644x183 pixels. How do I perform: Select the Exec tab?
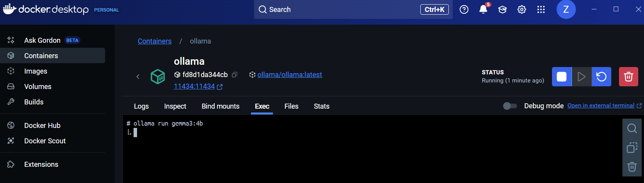click(x=262, y=106)
